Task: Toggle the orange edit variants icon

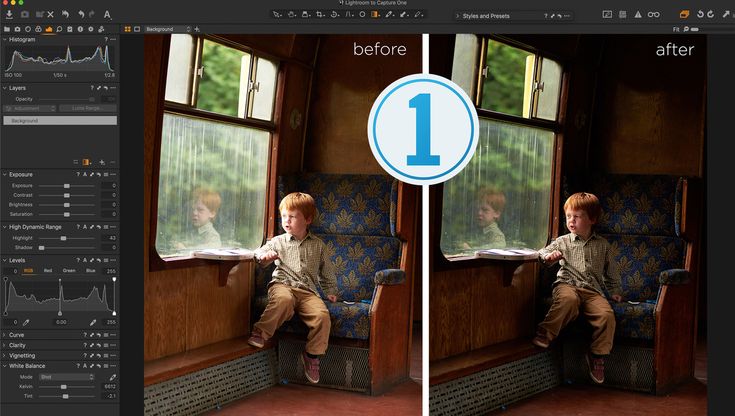Action: click(684, 15)
